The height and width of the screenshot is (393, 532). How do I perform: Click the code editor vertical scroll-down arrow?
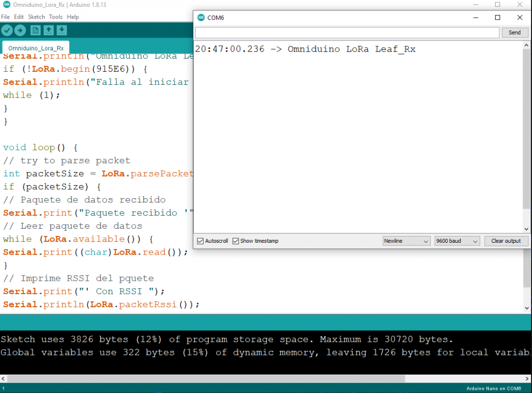(527, 308)
